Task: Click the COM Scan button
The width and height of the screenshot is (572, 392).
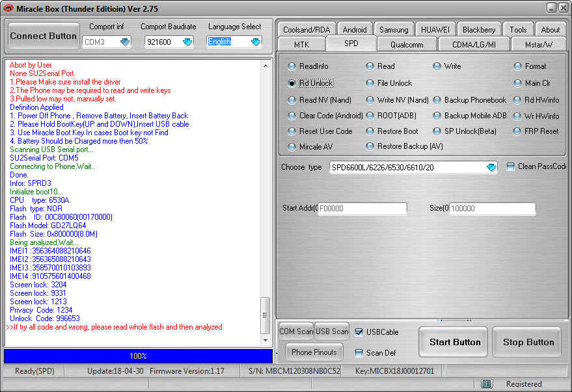Action: 296,332
